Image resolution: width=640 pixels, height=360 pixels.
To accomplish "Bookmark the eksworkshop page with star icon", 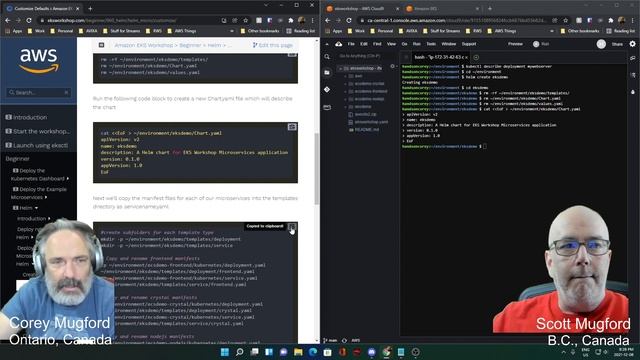I will [x=245, y=20].
